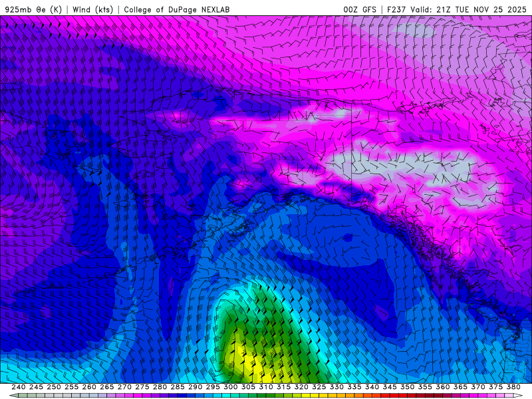The width and height of the screenshot is (532, 399).
Task: Click the 310 legend value
Action: coord(265,387)
